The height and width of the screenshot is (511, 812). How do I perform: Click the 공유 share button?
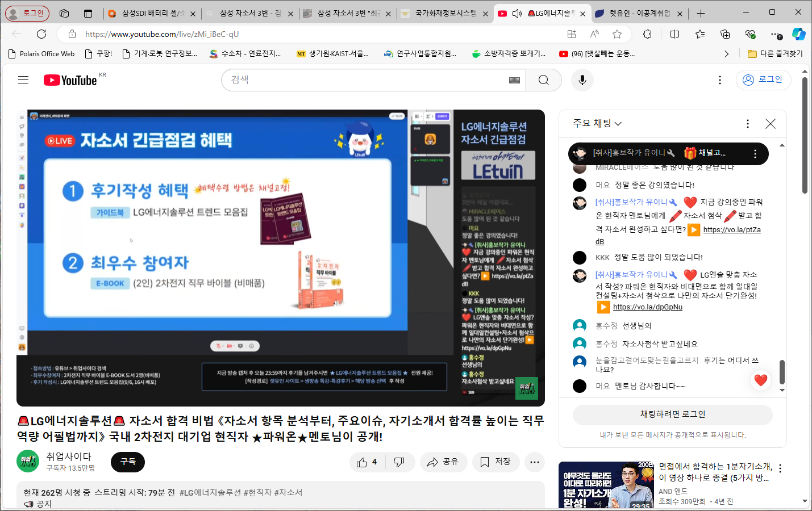(x=443, y=462)
